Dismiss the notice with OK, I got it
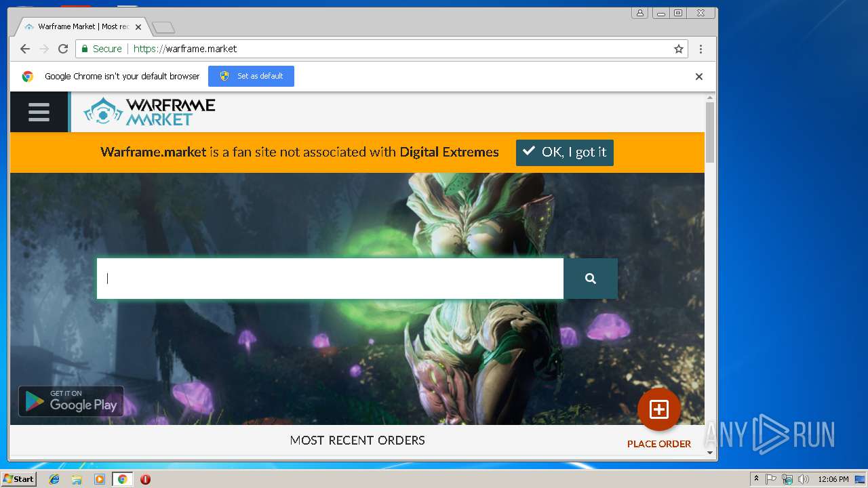The width and height of the screenshot is (868, 488). click(565, 152)
